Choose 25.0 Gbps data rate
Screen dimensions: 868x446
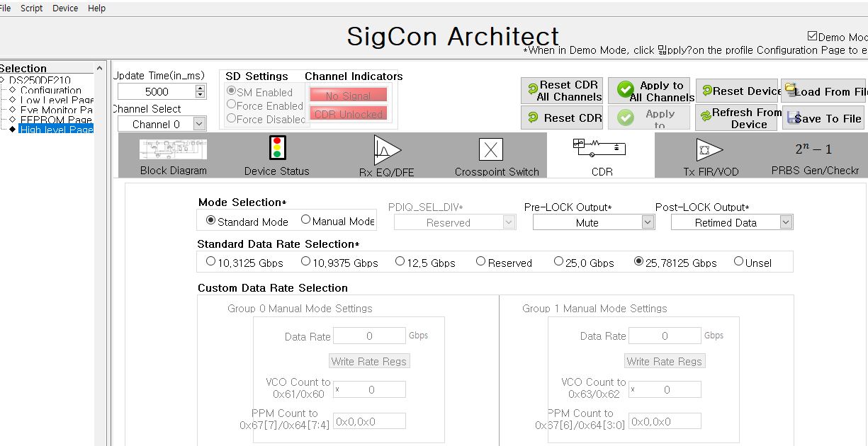coord(559,261)
